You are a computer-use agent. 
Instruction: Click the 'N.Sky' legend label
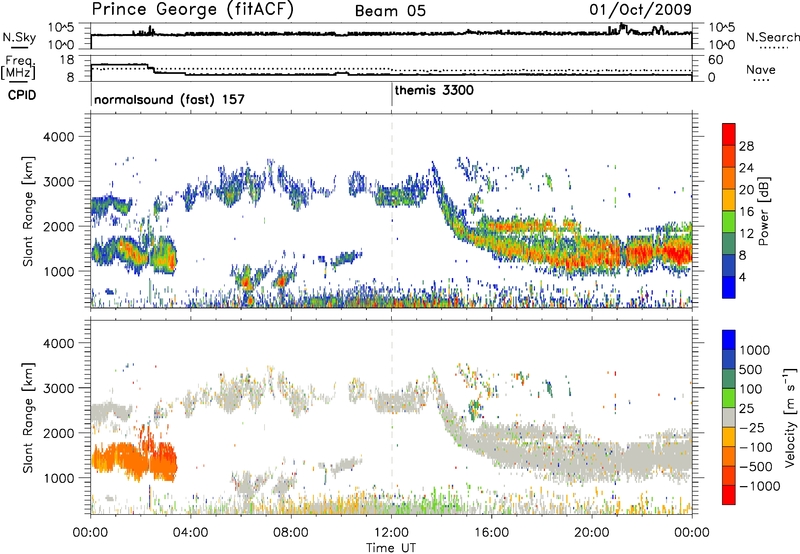[x=19, y=37]
